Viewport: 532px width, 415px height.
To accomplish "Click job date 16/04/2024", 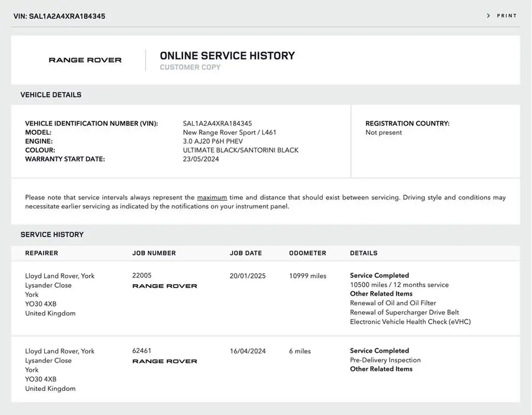I will coord(248,351).
